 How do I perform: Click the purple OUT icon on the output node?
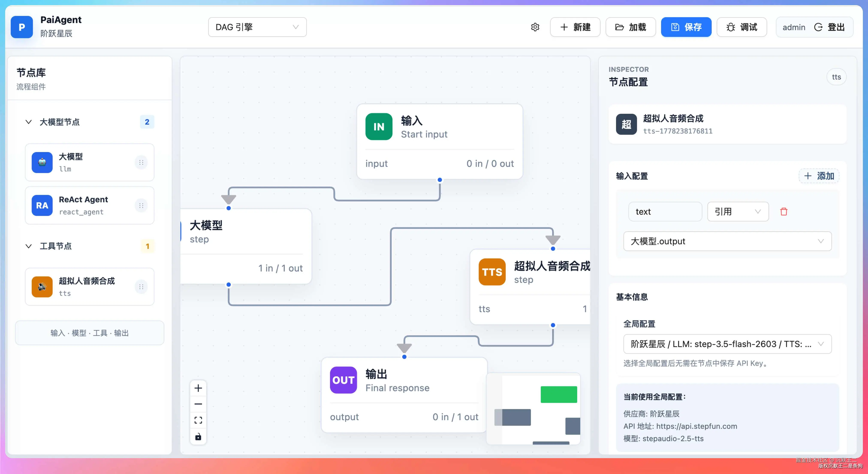click(343, 380)
